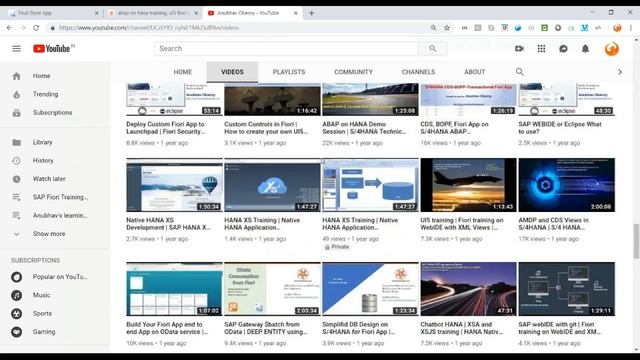This screenshot has height=360, width=640.
Task: Select the VIDEOS tab
Action: tap(232, 72)
